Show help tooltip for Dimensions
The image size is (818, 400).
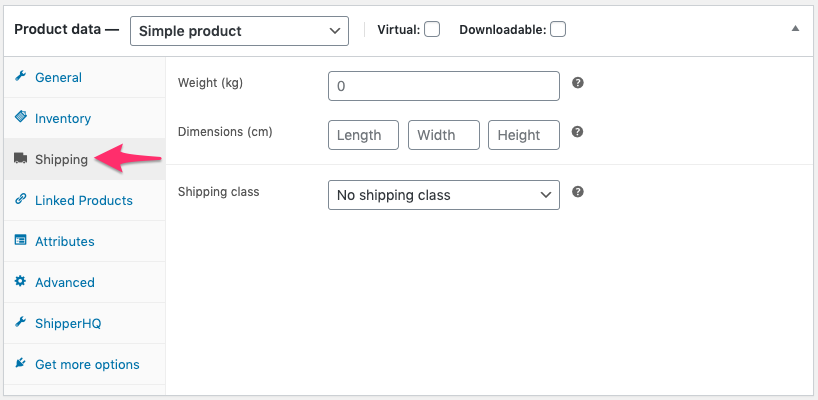pyautogui.click(x=577, y=132)
